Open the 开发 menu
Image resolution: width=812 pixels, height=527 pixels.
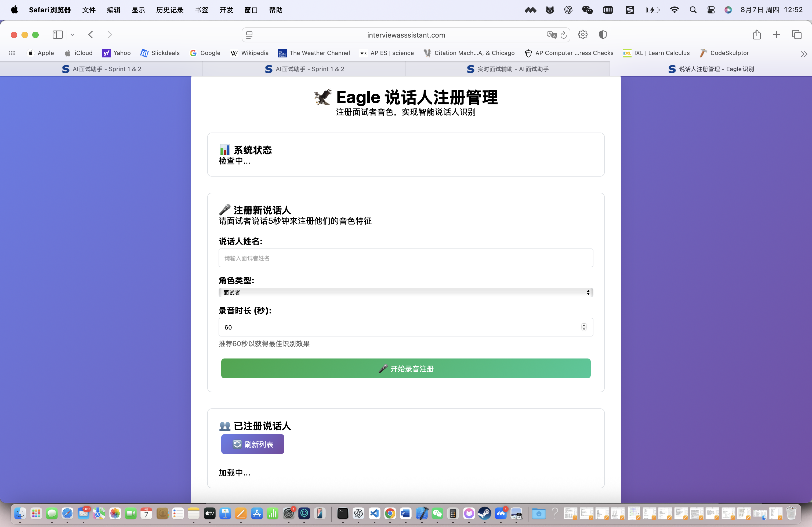tap(226, 10)
